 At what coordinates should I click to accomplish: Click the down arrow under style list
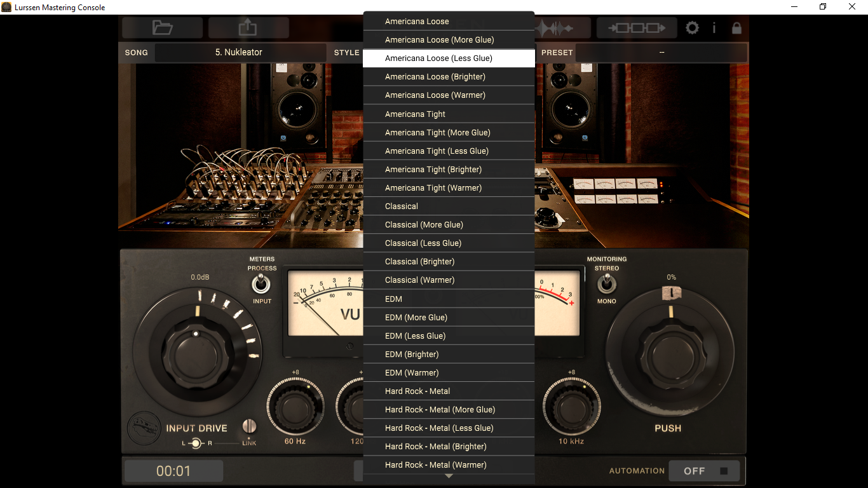[x=449, y=476]
